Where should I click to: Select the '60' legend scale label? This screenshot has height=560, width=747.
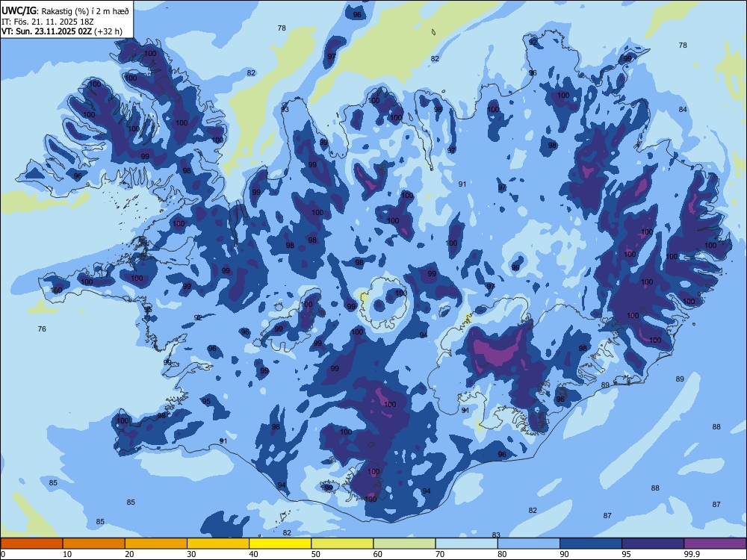(x=378, y=554)
